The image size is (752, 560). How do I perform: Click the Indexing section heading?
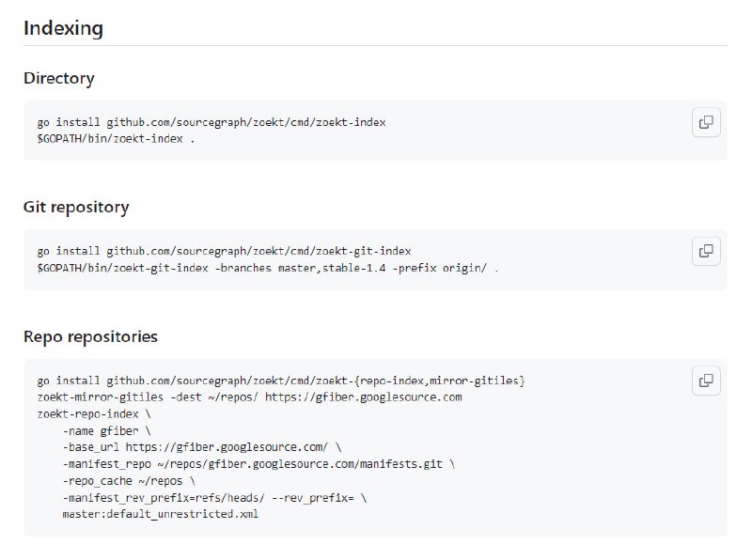[63, 28]
